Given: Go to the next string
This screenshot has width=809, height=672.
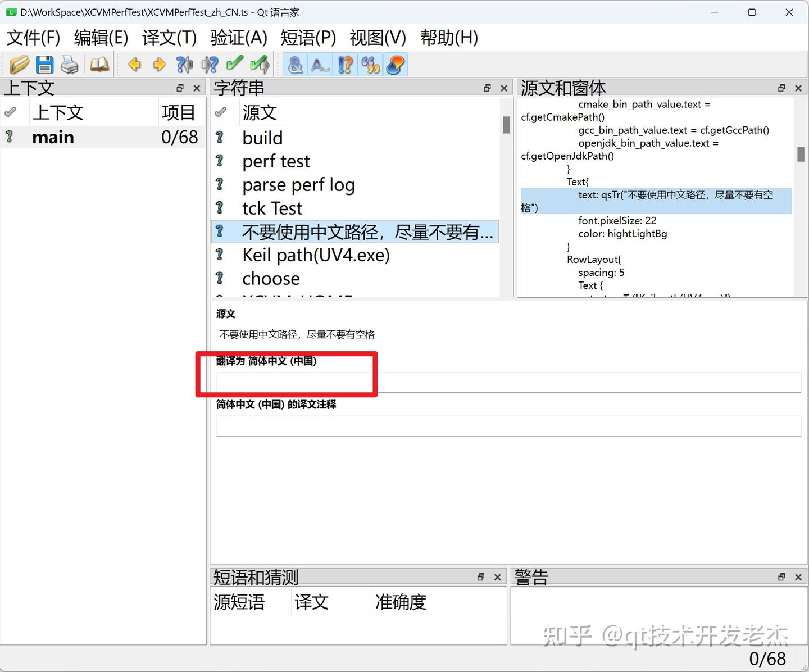Looking at the screenshot, I should click(159, 65).
